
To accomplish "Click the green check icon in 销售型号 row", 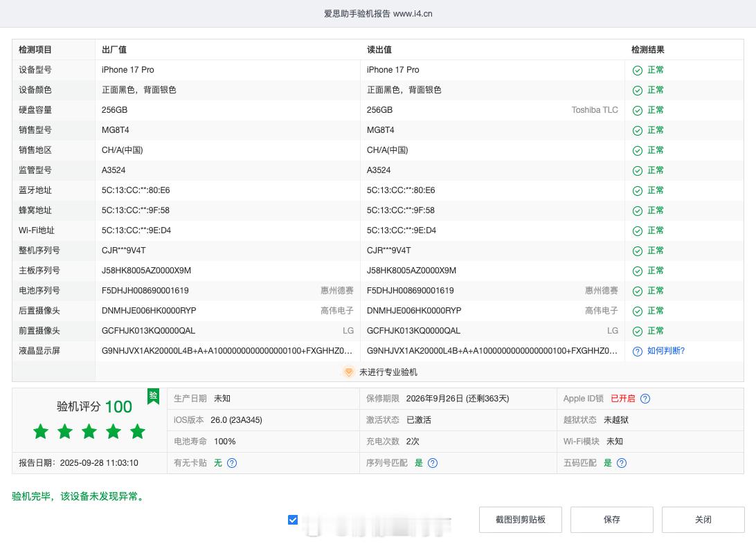I will coord(638,131).
